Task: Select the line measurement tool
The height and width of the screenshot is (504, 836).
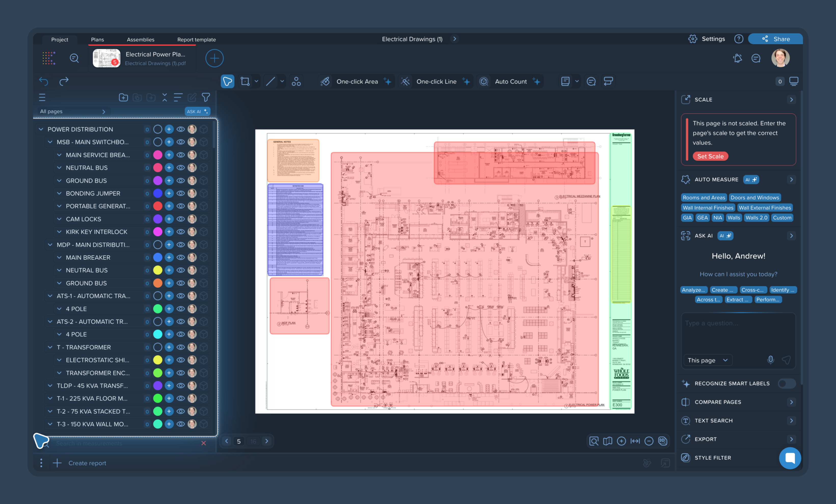Action: pos(271,81)
